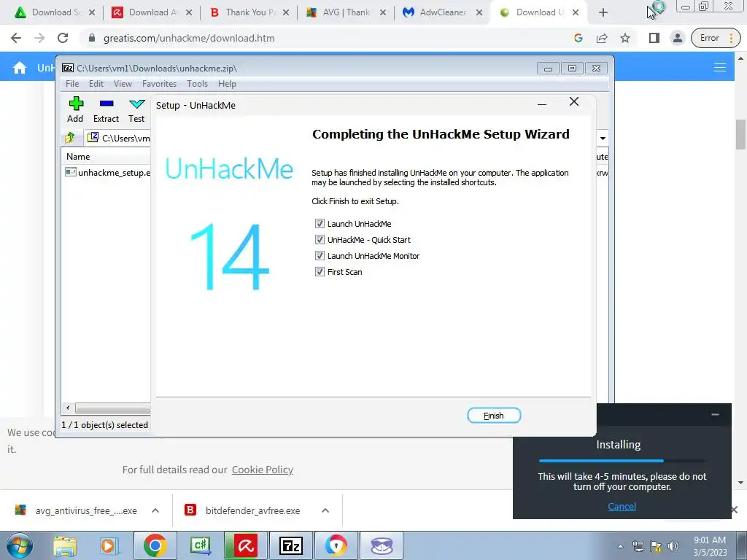747x560 pixels.
Task: Switch to the AVG Thank tab
Action: [344, 12]
